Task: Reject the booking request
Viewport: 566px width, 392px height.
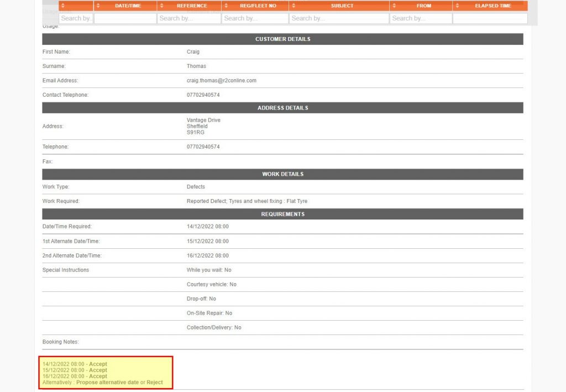Action: point(155,382)
